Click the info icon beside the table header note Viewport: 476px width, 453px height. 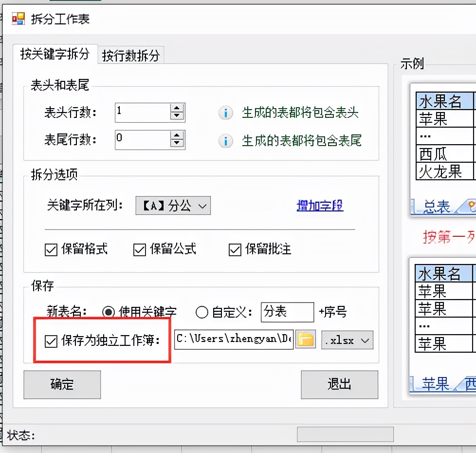[x=225, y=113]
